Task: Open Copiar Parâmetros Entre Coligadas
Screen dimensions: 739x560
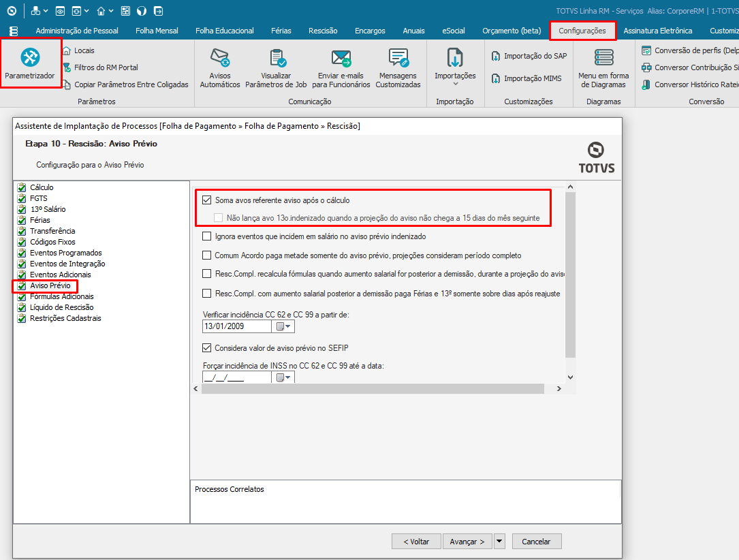Action: [126, 84]
